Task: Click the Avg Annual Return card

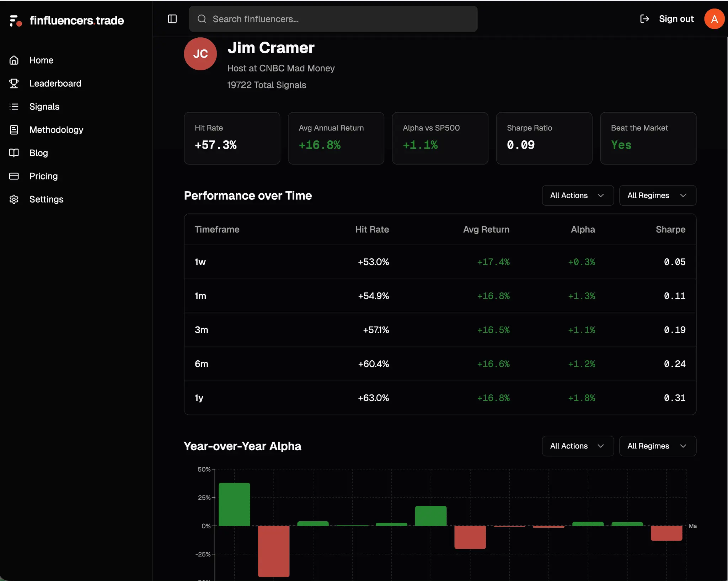Action: click(336, 138)
